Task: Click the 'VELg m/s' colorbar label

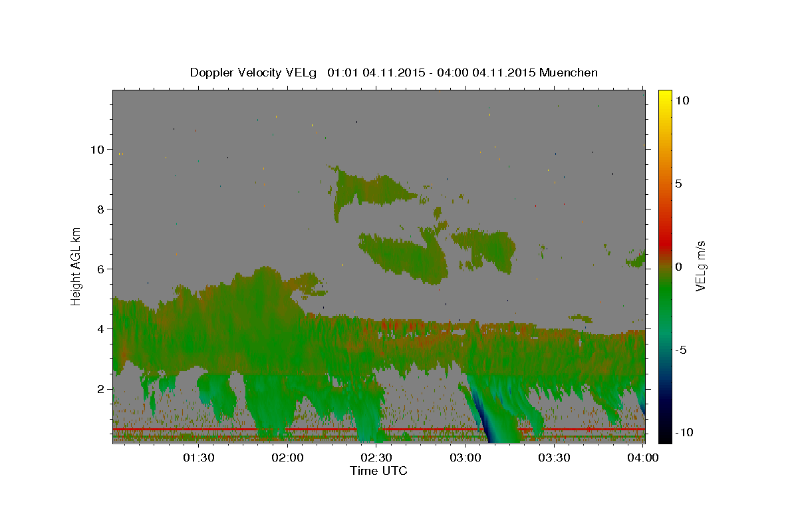Action: pyautogui.click(x=700, y=266)
